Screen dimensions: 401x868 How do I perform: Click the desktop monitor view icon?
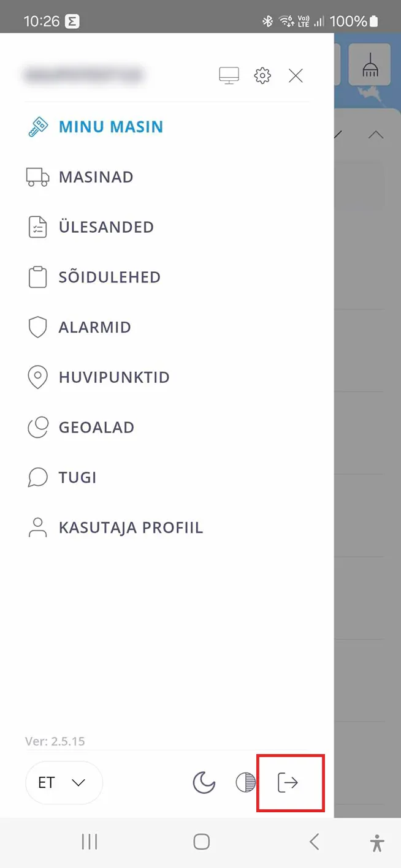tap(229, 75)
